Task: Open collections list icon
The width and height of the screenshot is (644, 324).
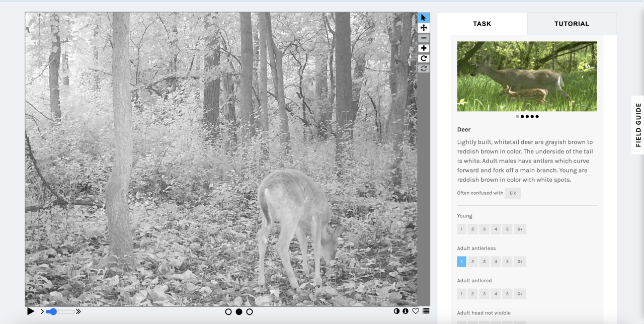Action: 426,311
